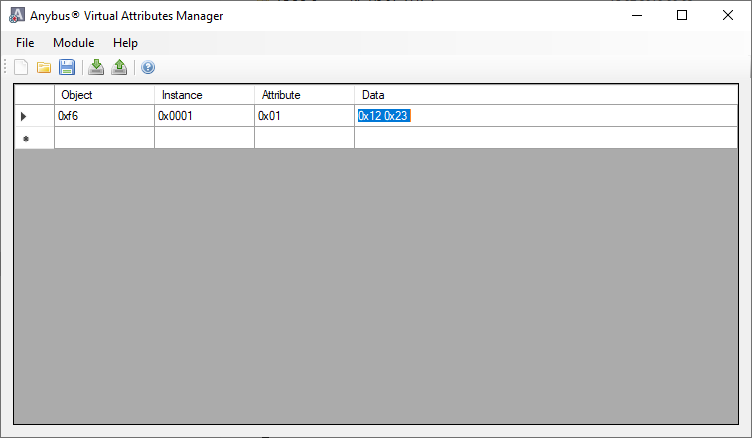
Task: Open help via the blue question icon
Action: click(x=148, y=67)
